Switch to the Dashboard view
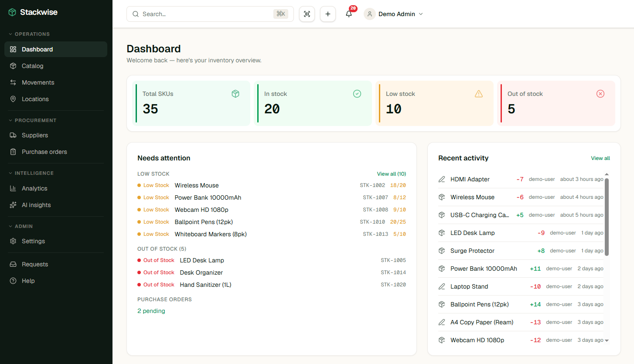The image size is (634, 364). pyautogui.click(x=37, y=49)
